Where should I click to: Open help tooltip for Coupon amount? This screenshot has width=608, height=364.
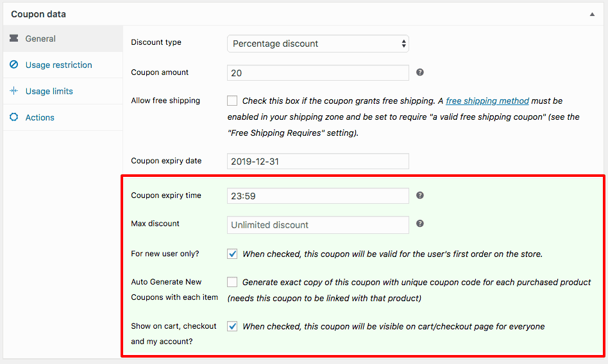(x=420, y=72)
